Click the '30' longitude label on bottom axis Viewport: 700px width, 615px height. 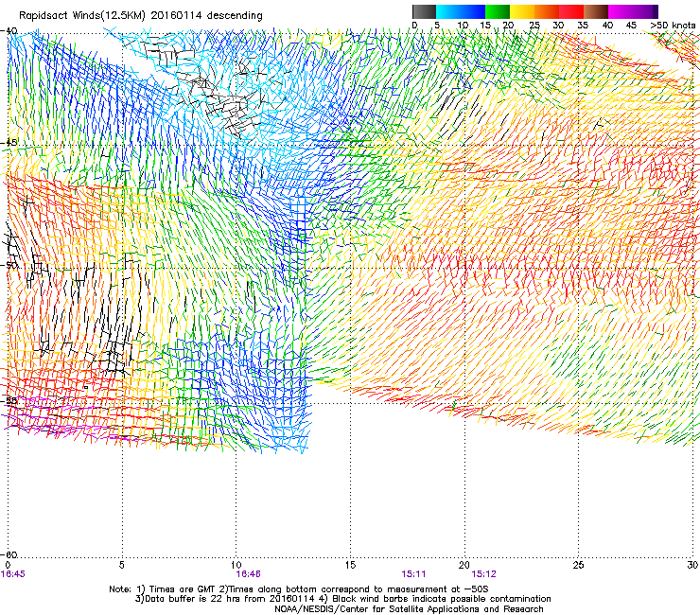click(x=692, y=565)
